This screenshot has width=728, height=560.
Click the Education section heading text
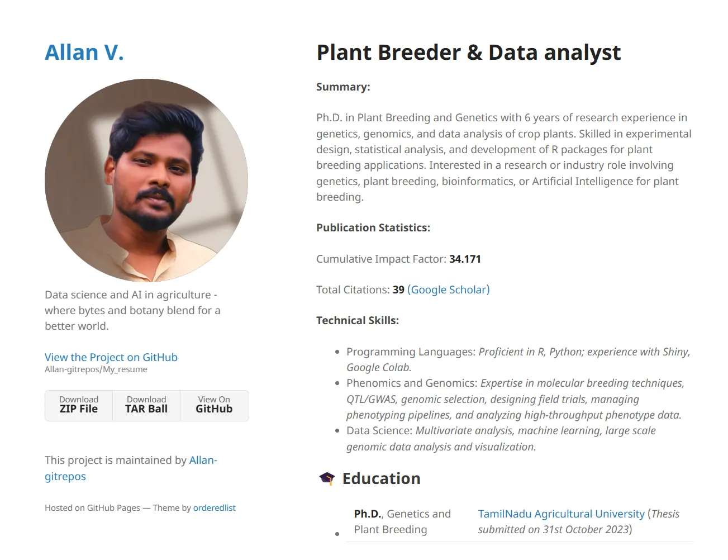click(x=381, y=478)
